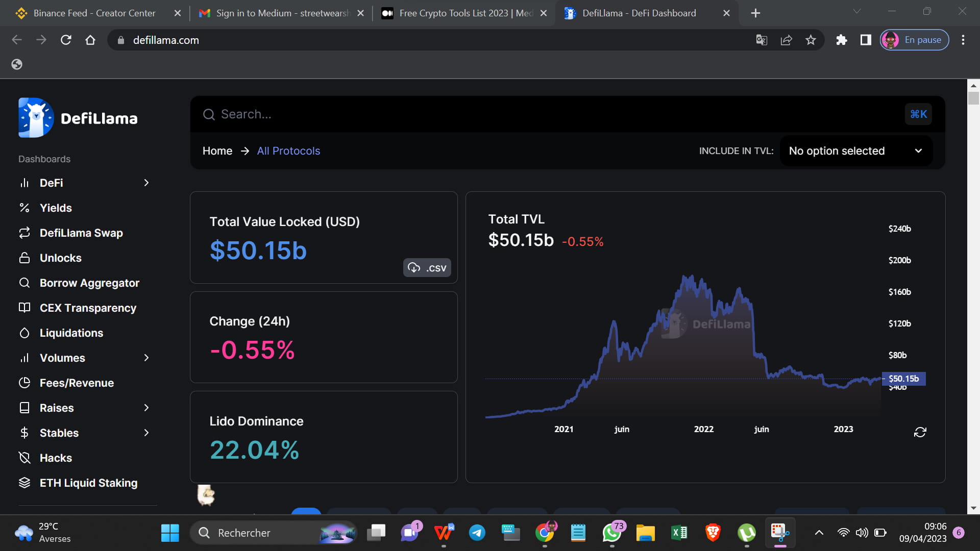The image size is (980, 551).
Task: Expand the DeFi sidebar submenu
Action: [146, 183]
